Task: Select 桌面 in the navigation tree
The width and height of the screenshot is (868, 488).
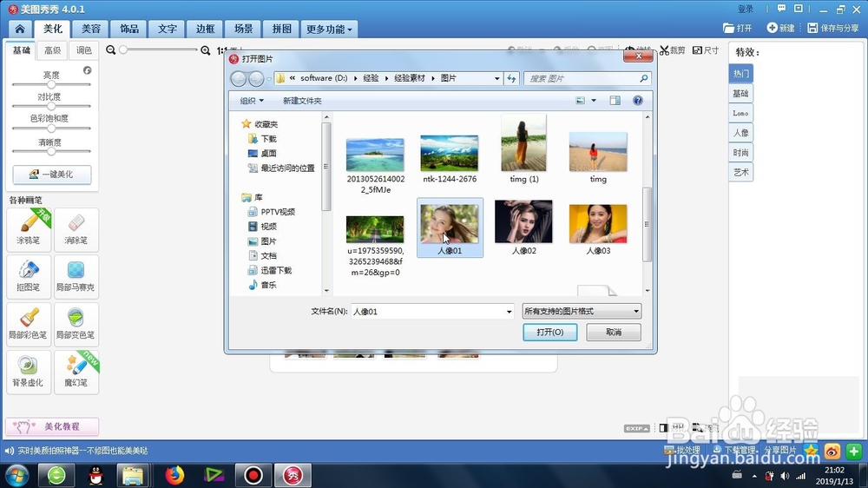Action: coord(268,154)
